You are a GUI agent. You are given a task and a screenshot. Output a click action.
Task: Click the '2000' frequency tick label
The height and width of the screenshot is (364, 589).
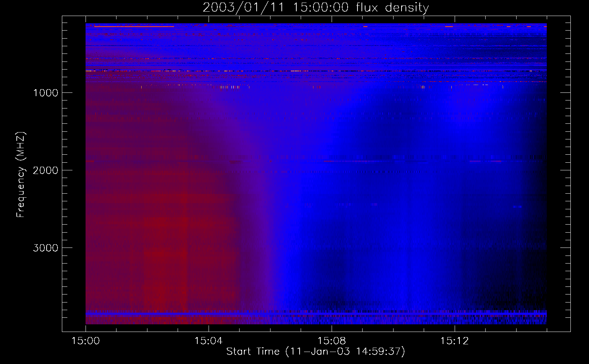point(46,170)
